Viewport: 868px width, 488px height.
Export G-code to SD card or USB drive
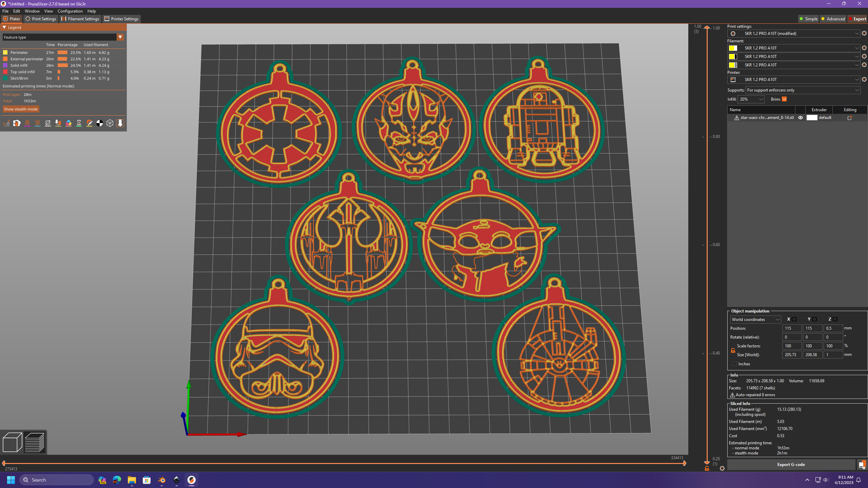pyautogui.click(x=862, y=465)
